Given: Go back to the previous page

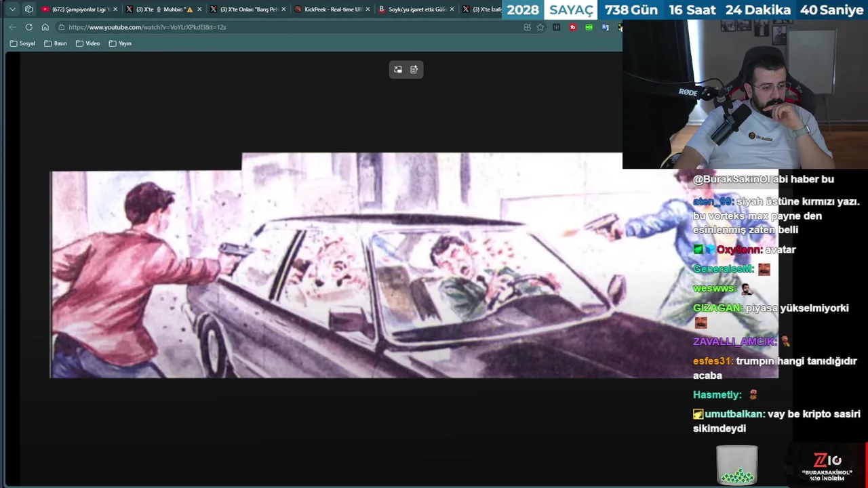Looking at the screenshot, I should 12,27.
